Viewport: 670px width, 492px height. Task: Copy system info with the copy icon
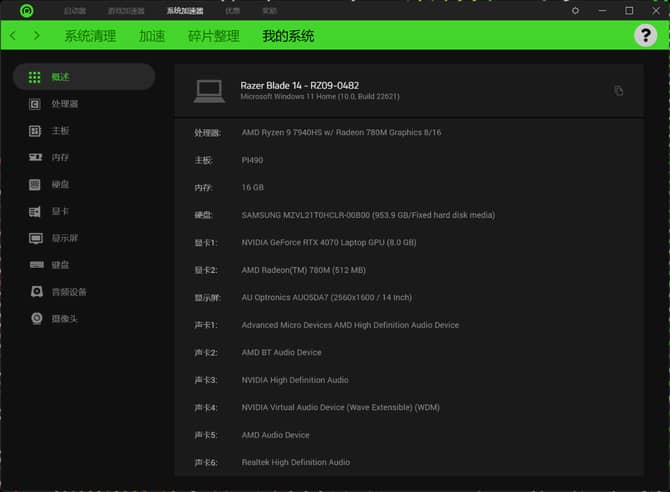tap(618, 91)
